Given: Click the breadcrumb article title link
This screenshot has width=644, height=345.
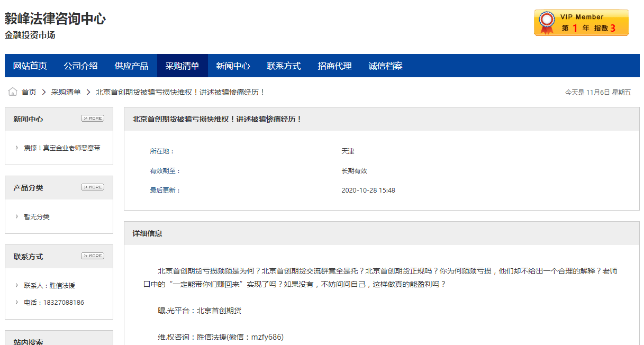Looking at the screenshot, I should coord(180,92).
